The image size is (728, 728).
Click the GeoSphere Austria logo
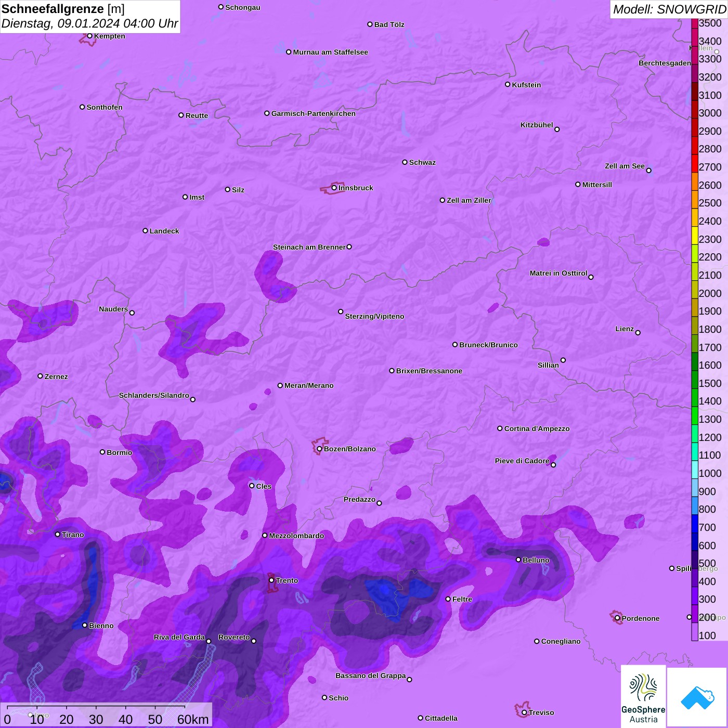pyautogui.click(x=643, y=697)
